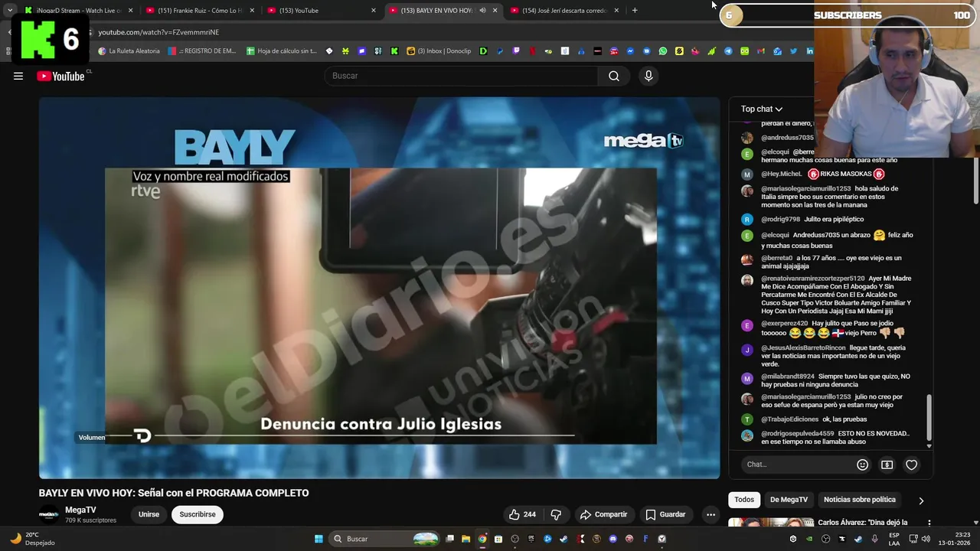Open the tray microphone icon
980x551 pixels.
click(x=874, y=539)
